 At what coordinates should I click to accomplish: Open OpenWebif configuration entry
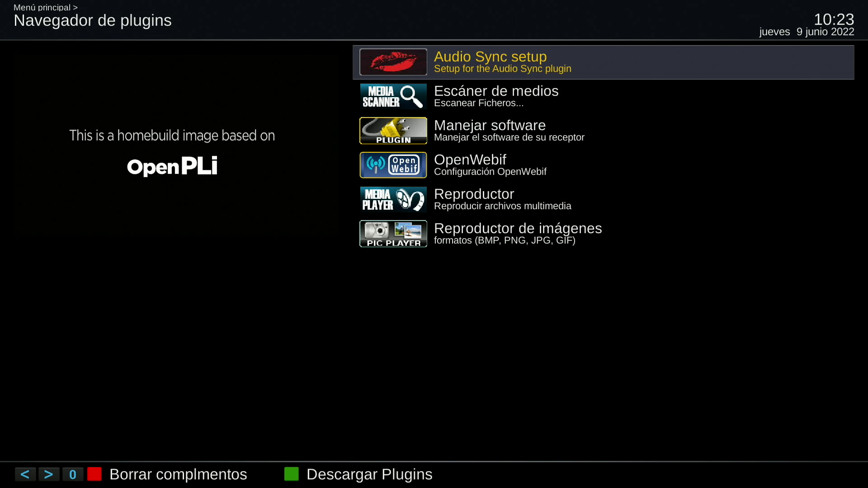coord(603,165)
